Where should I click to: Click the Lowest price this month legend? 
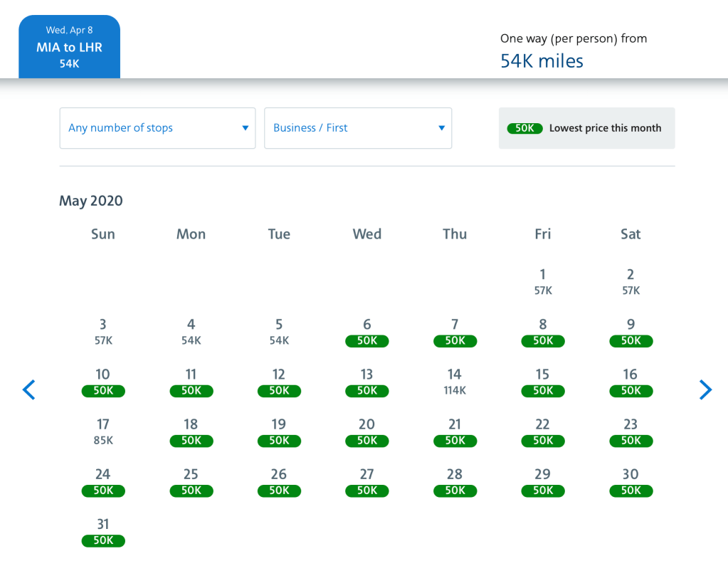pyautogui.click(x=587, y=128)
